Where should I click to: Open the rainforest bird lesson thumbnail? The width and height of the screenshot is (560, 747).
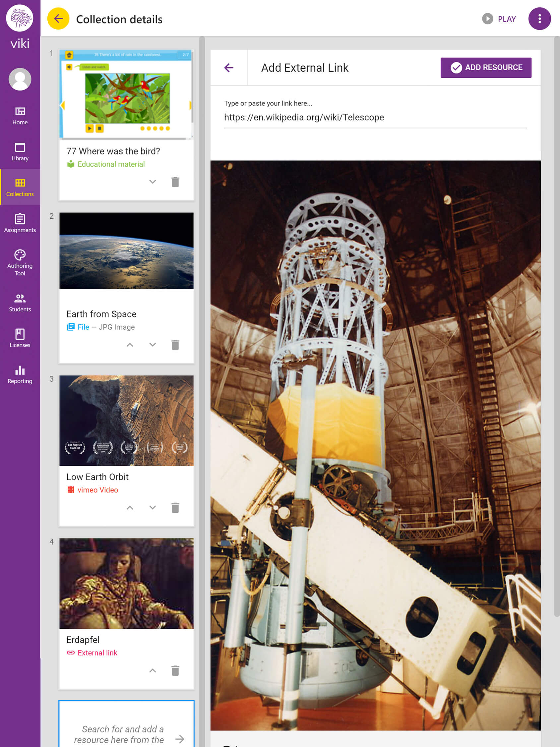126,94
